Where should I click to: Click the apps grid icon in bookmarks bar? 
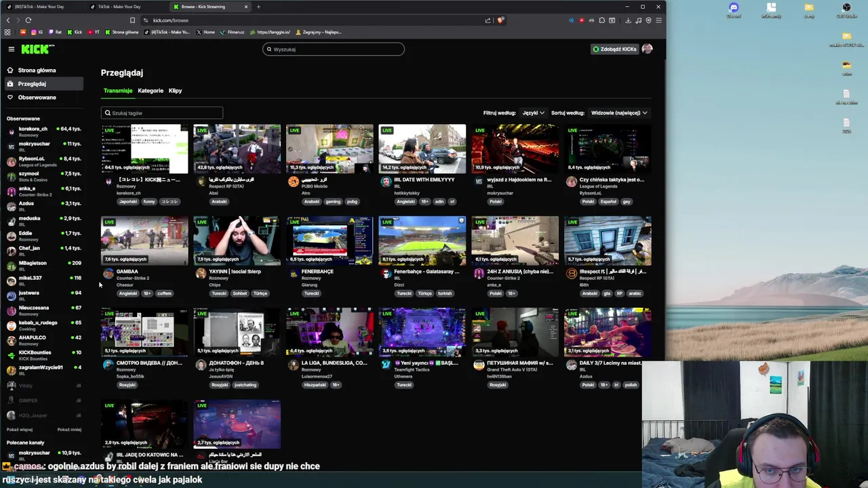(x=7, y=32)
